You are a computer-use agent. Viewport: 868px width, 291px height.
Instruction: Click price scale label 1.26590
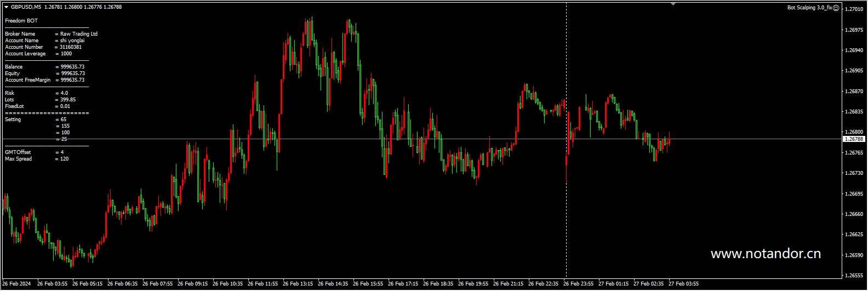(854, 255)
